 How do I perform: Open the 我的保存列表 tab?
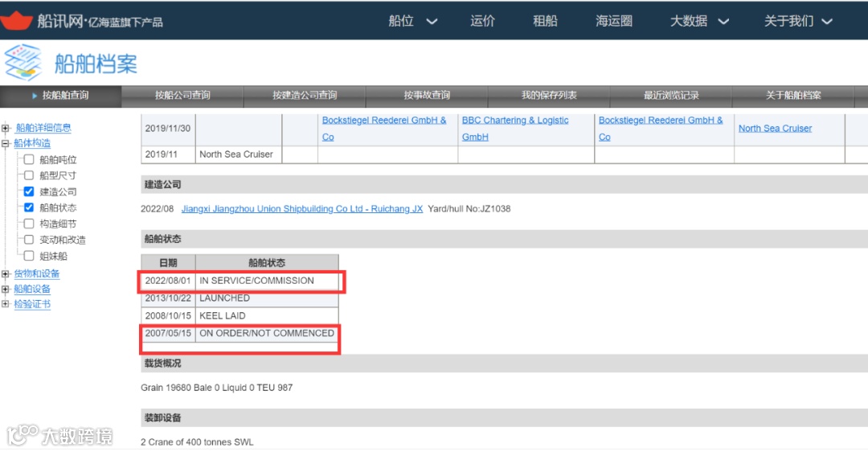click(549, 95)
